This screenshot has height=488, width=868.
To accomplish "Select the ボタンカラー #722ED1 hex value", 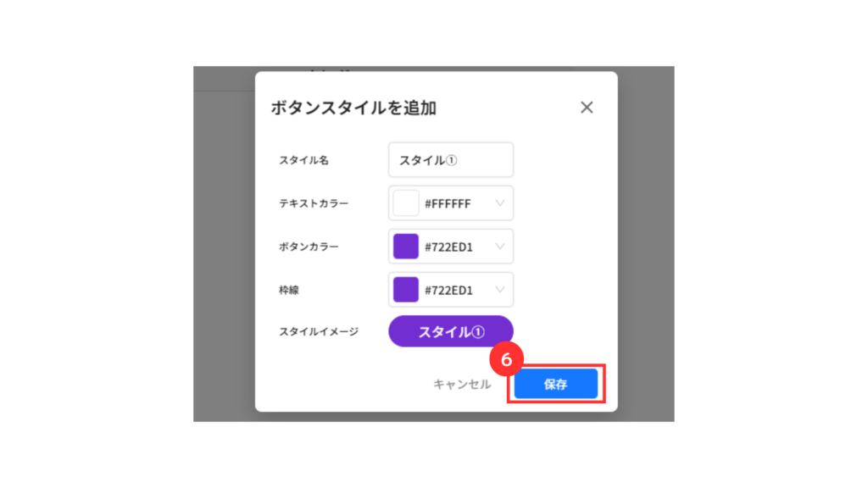I will [x=448, y=247].
